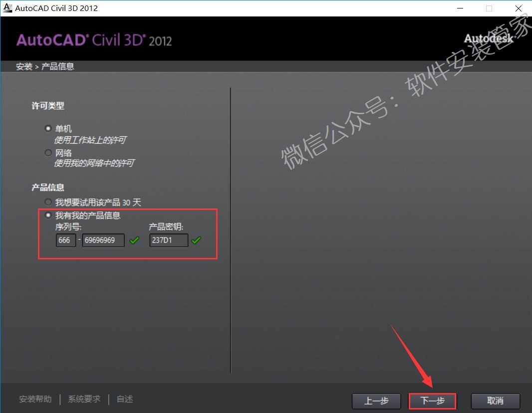This screenshot has height=413, width=532.
Task: Click the AutoCAD Civil 3D 2012 logo
Action: click(94, 40)
